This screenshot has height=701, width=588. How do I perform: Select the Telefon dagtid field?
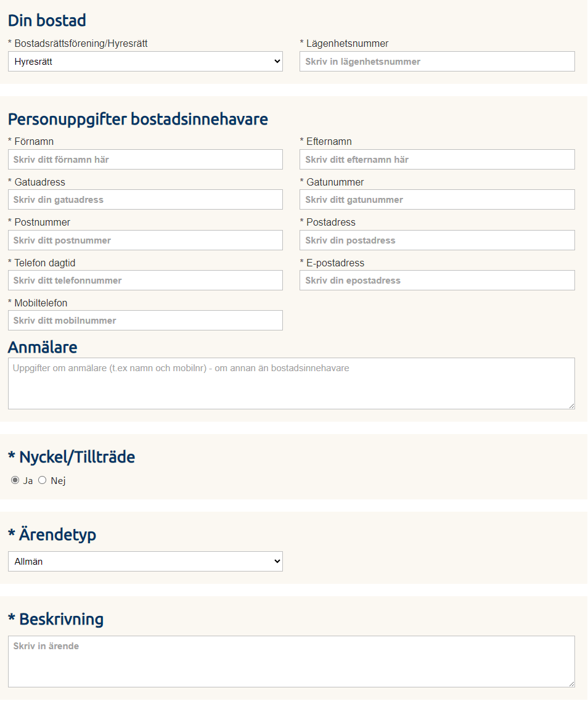pyautogui.click(x=145, y=280)
